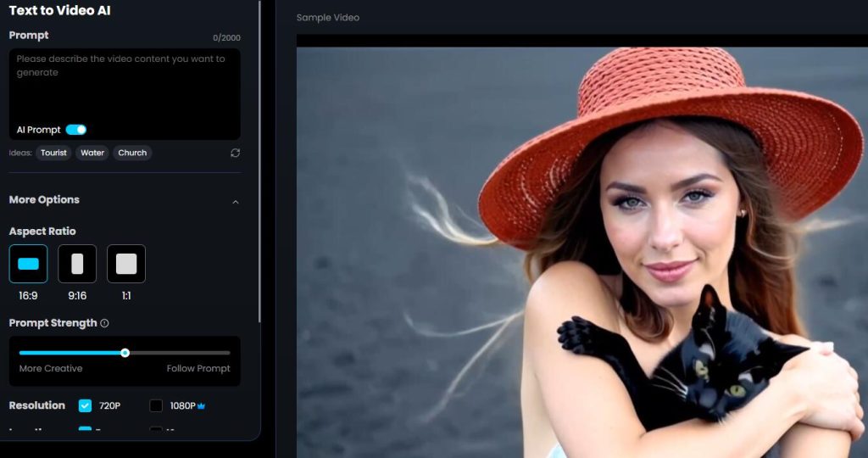Viewport: 868px width, 458px height.
Task: Choose the Tourist idea chip
Action: pos(54,153)
